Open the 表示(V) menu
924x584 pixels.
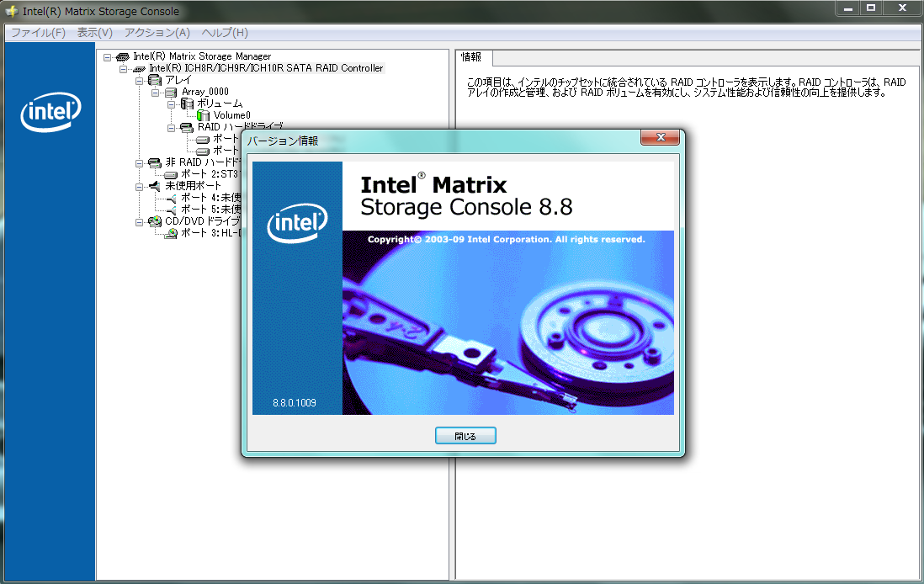coord(95,33)
